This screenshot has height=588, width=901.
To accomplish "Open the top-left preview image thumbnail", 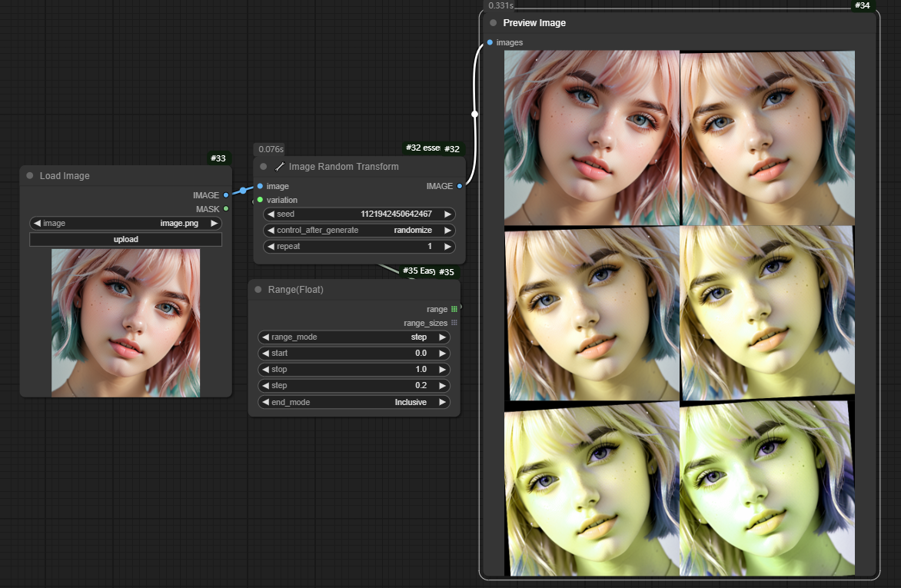I will click(591, 138).
